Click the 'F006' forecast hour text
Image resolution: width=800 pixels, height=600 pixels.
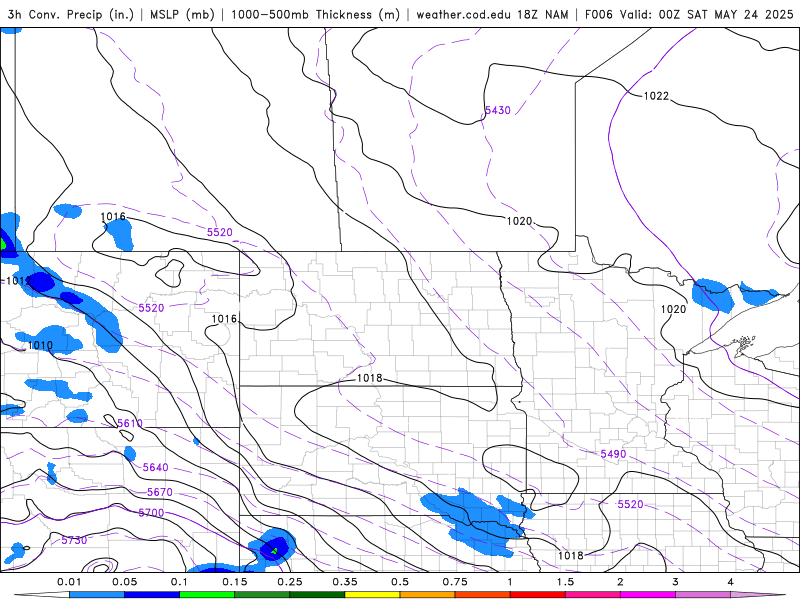[x=598, y=14]
